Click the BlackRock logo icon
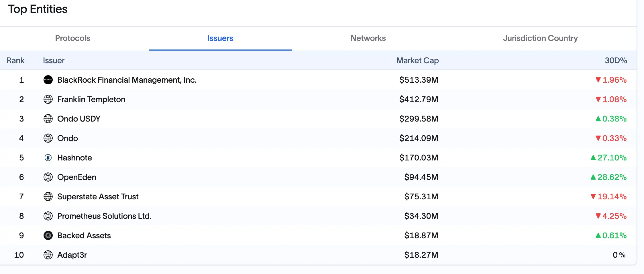 tap(48, 80)
